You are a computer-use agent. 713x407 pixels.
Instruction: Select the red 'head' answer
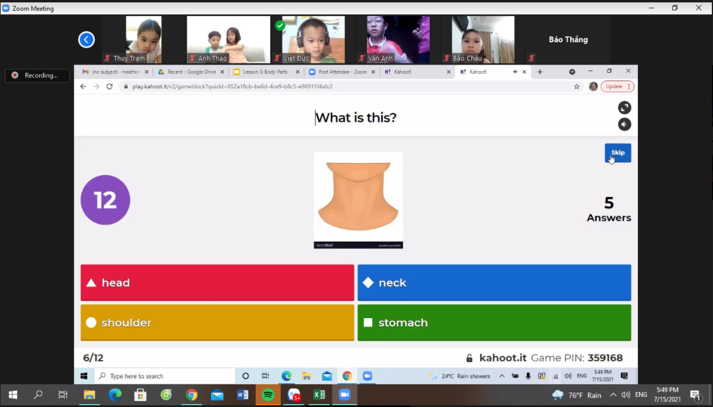click(x=217, y=283)
